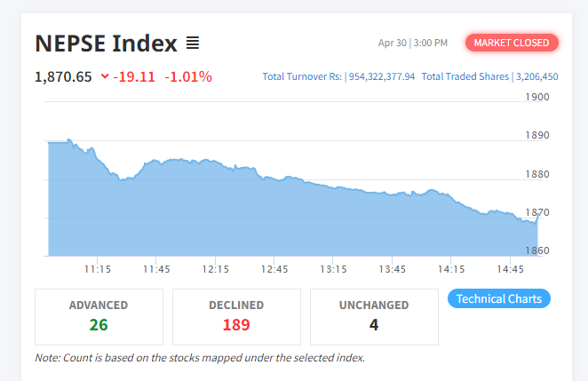This screenshot has height=381, width=588.
Task: Select the NEPSE Index heading
Action: pos(106,43)
